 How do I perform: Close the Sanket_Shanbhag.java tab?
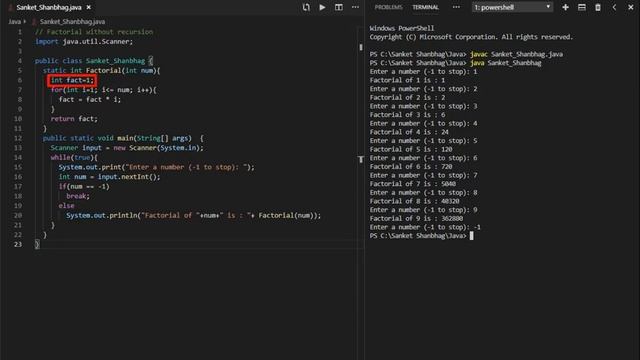click(x=89, y=7)
